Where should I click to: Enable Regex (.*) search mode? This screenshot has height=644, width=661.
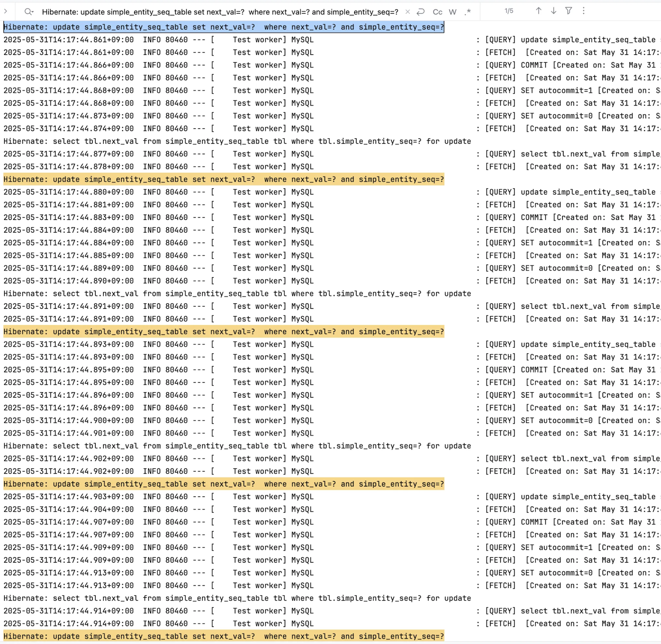pyautogui.click(x=468, y=12)
